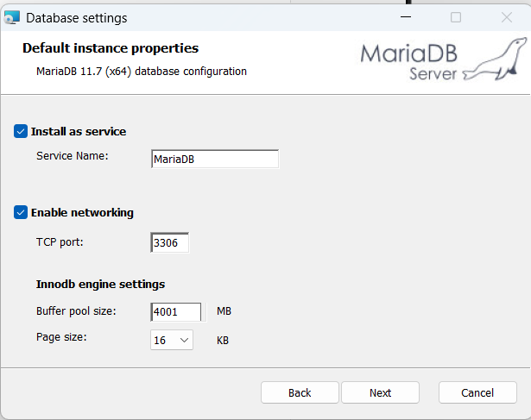The height and width of the screenshot is (420, 531).
Task: Click the 'TCP port:' label
Action: (60, 242)
